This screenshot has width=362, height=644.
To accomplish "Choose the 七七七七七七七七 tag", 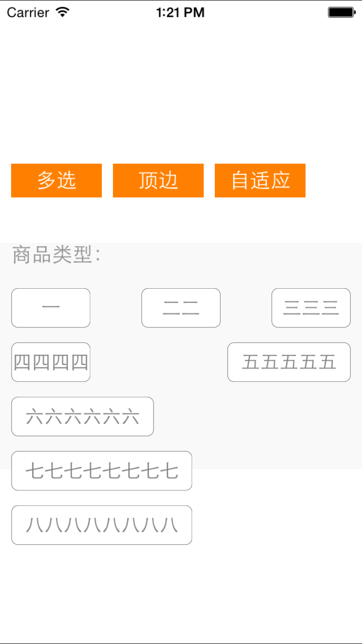I will (x=102, y=471).
